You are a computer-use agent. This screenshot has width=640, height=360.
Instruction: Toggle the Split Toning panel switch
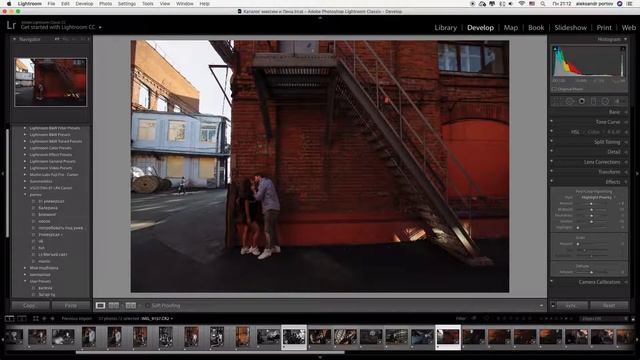tap(551, 142)
